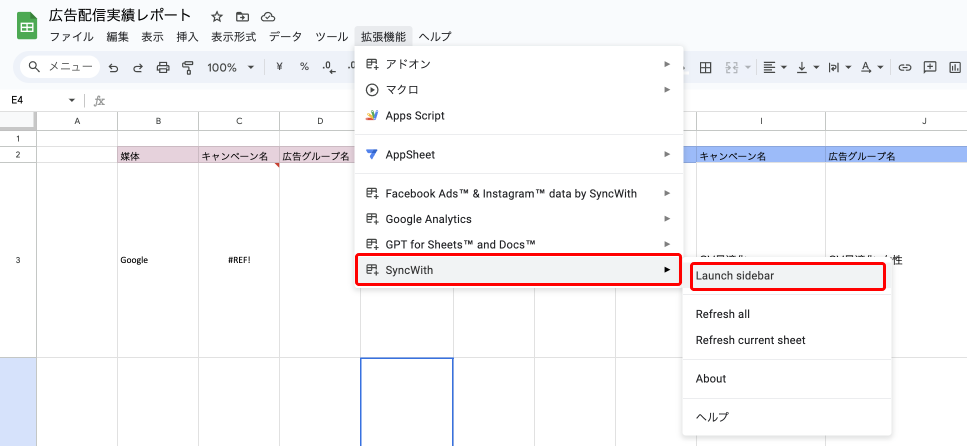Open the ツール menu
The image size is (967, 446).
[x=331, y=36]
